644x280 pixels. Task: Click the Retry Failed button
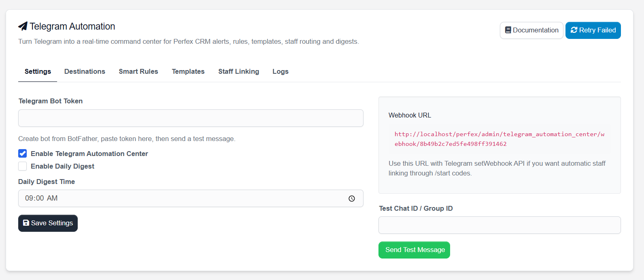pyautogui.click(x=593, y=30)
